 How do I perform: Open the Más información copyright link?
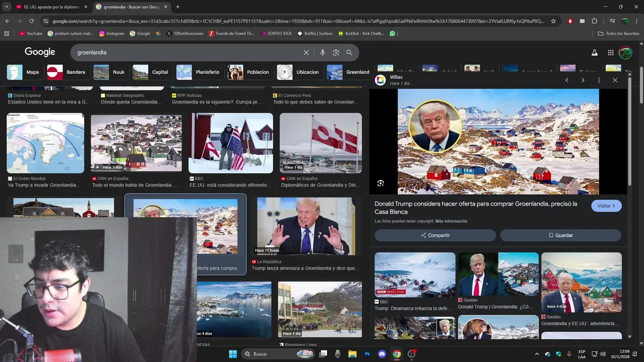click(x=451, y=221)
